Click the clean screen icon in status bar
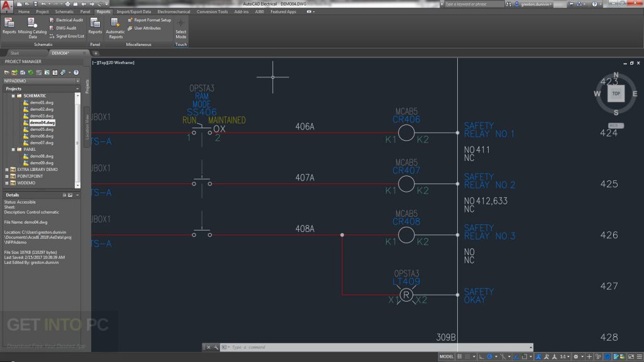Screen dimensions: 644x362 tap(631, 357)
